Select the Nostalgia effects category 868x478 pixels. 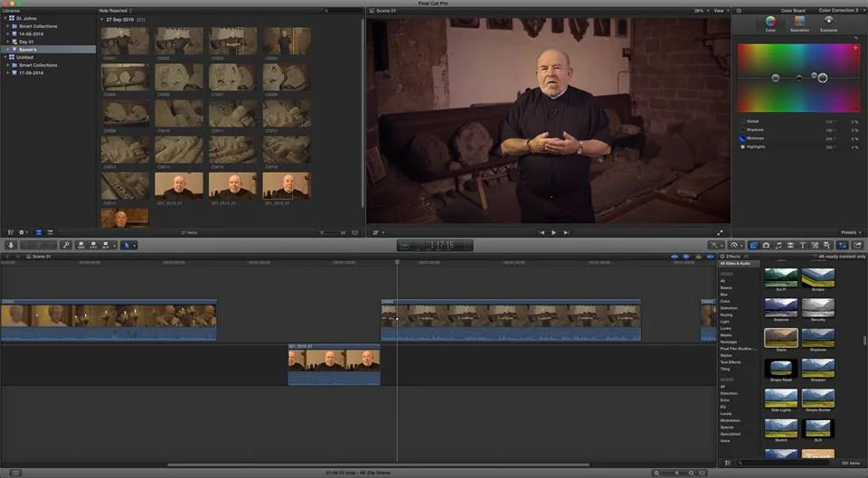coord(729,342)
